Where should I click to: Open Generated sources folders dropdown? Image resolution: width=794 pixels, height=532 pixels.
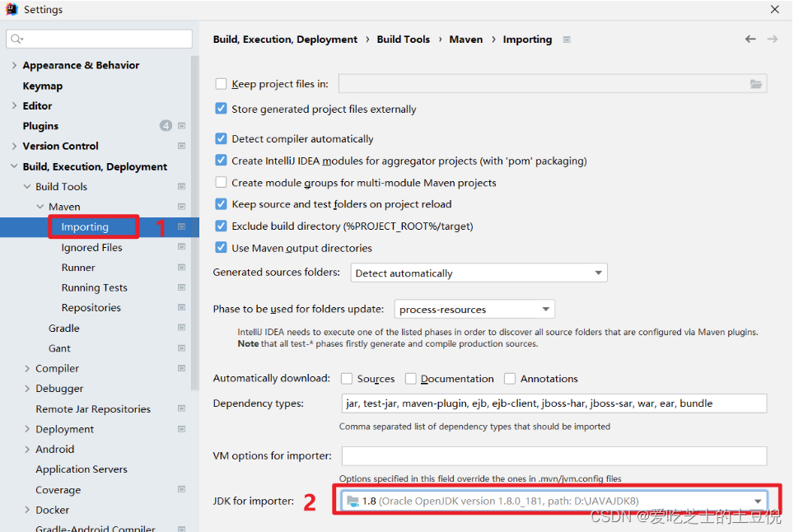[479, 273]
